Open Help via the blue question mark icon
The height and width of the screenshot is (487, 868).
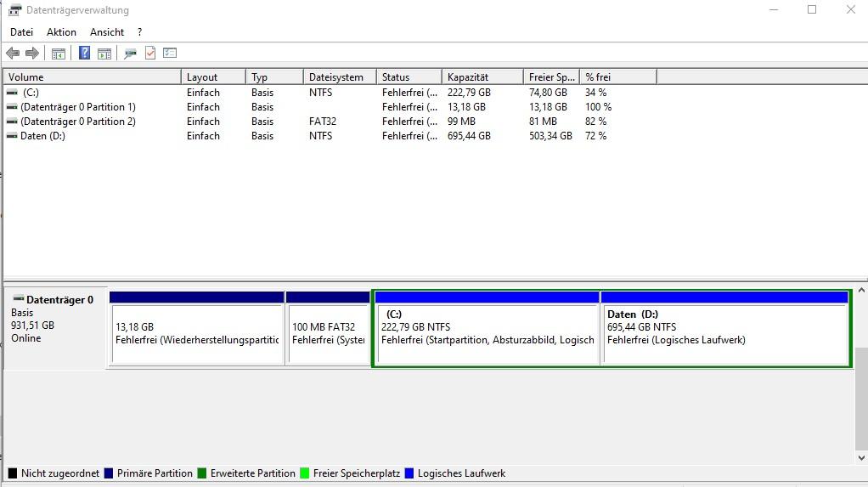pyautogui.click(x=84, y=53)
